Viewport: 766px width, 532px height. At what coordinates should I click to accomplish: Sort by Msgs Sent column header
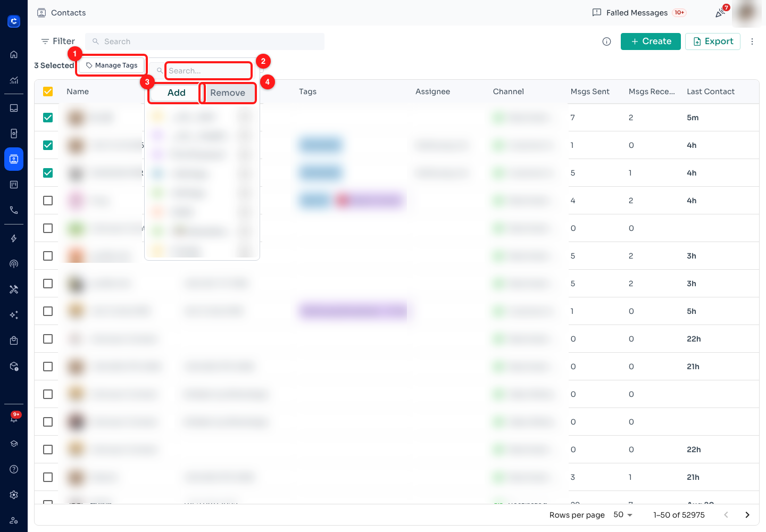click(590, 92)
